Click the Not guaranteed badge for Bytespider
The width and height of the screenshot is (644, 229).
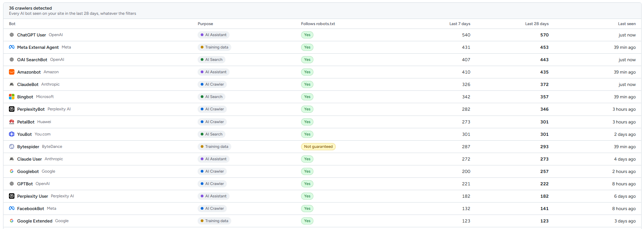click(318, 146)
